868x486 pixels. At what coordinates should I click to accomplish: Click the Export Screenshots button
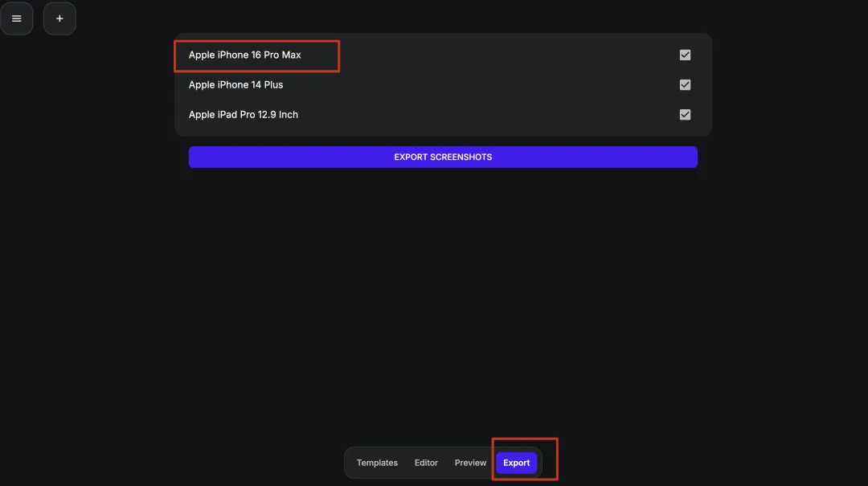tap(443, 157)
